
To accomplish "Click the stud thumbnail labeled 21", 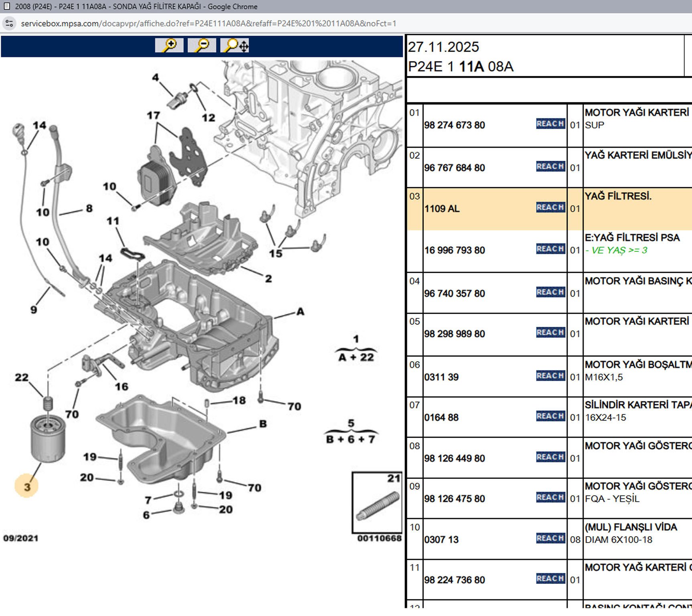I will click(377, 503).
